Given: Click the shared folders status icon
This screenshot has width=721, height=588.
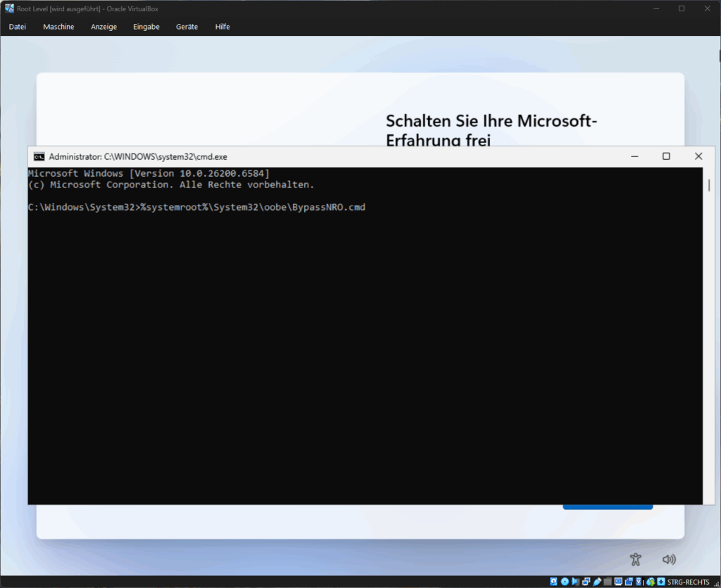Looking at the screenshot, I should pos(608,582).
